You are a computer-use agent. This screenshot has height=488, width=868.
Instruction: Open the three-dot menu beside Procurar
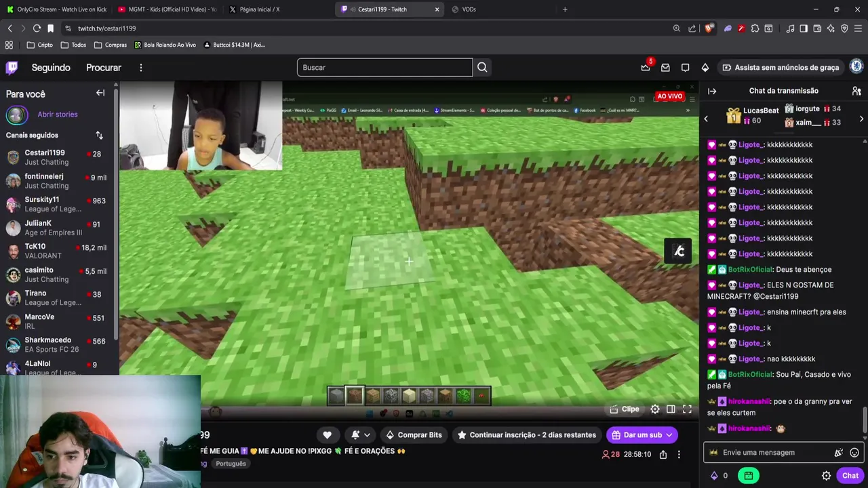click(x=141, y=68)
